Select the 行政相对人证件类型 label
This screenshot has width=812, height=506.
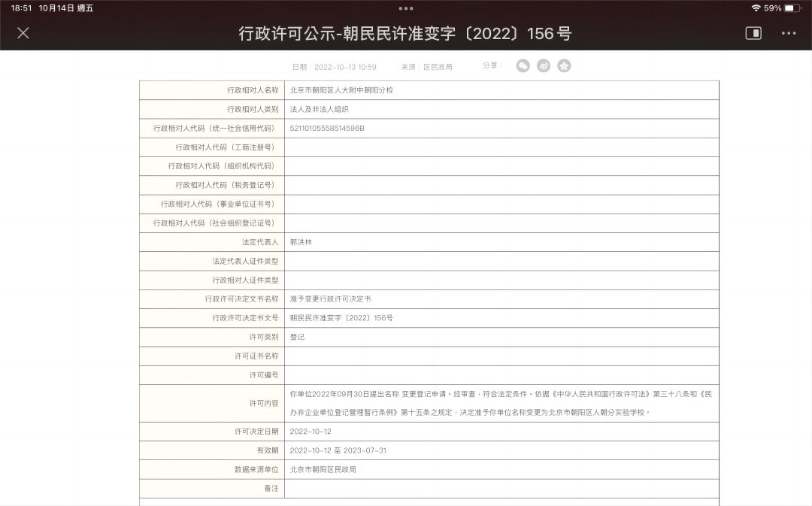(x=245, y=280)
